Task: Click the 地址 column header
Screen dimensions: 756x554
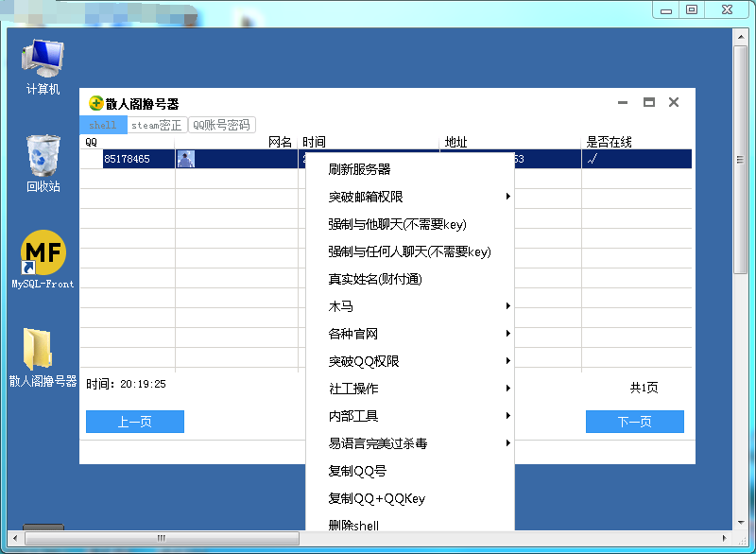Action: pyautogui.click(x=511, y=142)
